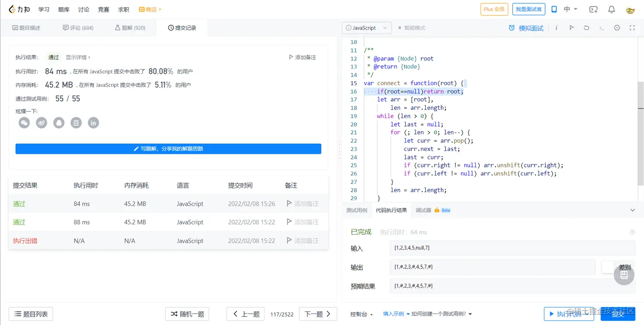Enter fullscreen editor mode
This screenshot has height=325, width=644.
(632, 28)
